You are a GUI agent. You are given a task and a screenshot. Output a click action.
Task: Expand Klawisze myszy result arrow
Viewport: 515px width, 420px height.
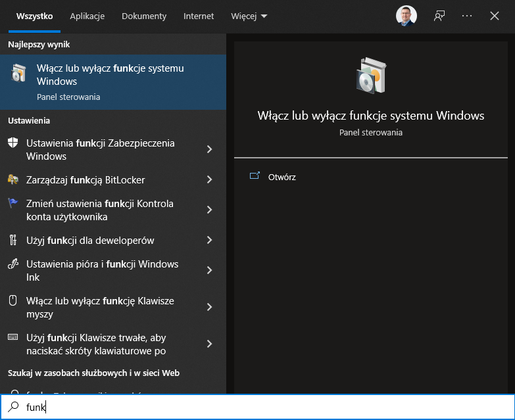click(x=209, y=307)
